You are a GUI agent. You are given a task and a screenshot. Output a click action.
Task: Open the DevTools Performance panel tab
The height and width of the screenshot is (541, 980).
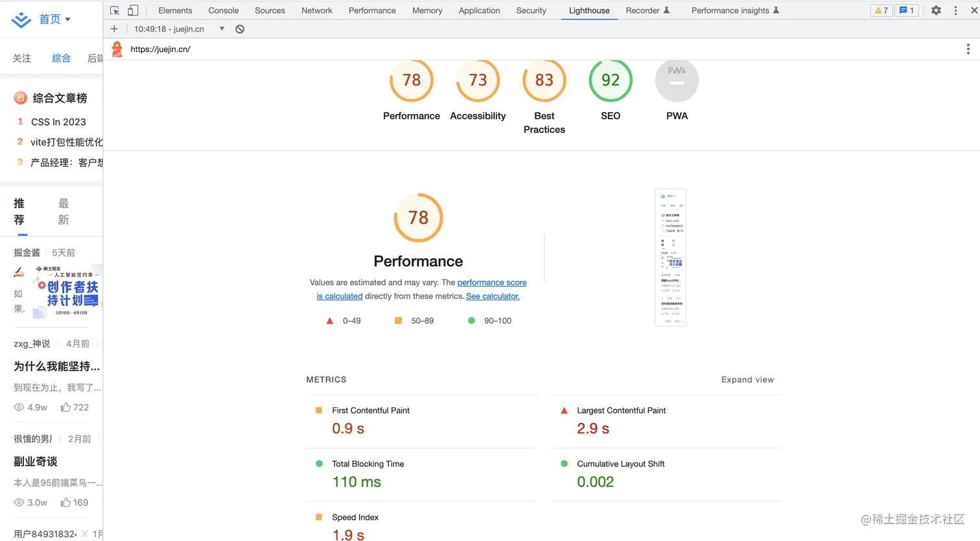click(x=372, y=10)
